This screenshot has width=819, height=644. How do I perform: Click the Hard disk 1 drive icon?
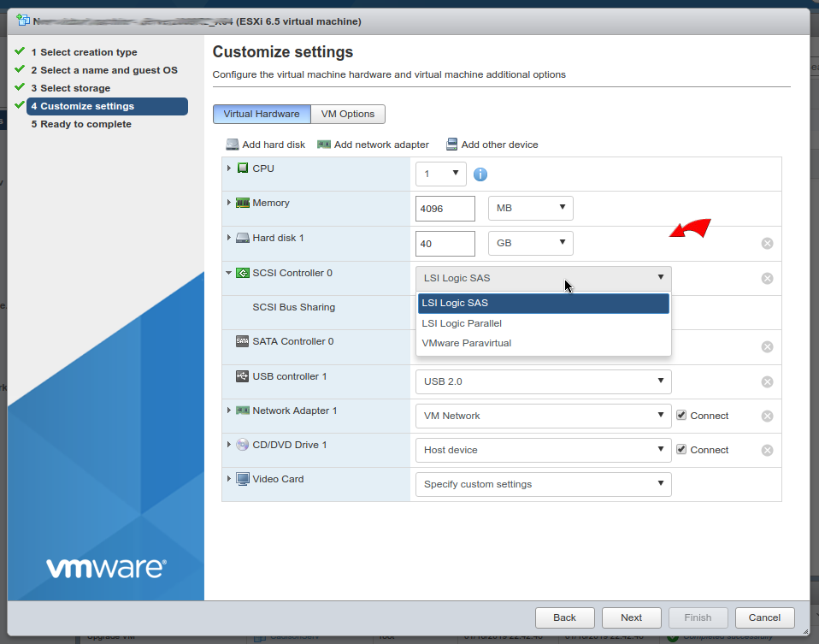243,238
